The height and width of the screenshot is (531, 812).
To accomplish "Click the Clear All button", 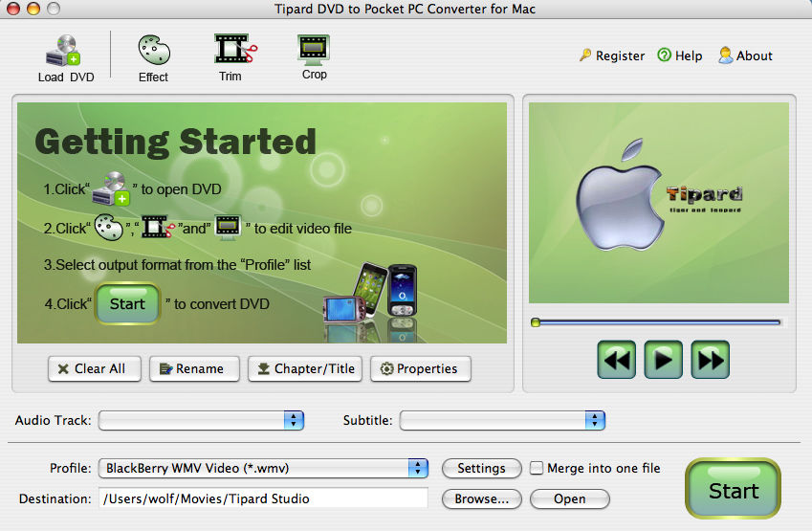I will click(x=95, y=369).
